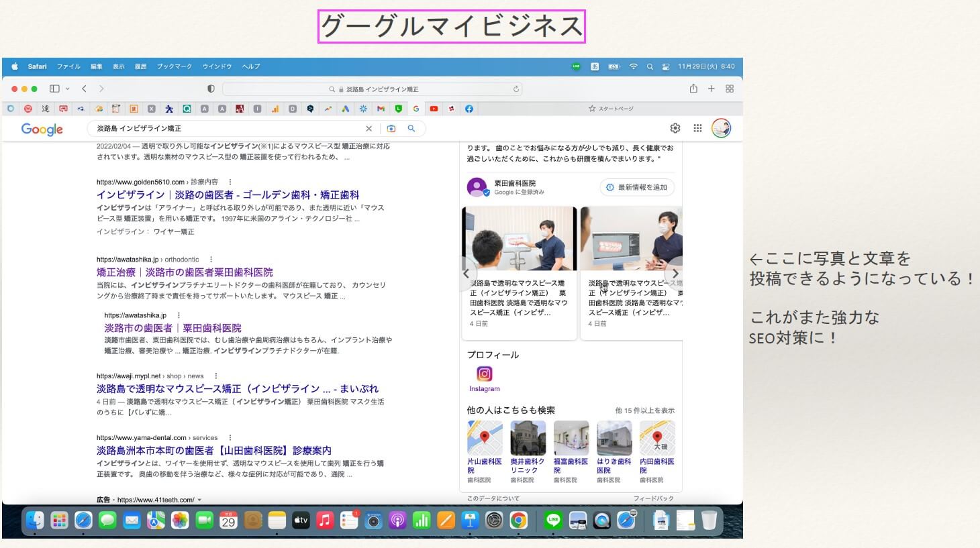Switch to the YouTube pinned tab
Screen dimensions: 980x548
click(434, 109)
